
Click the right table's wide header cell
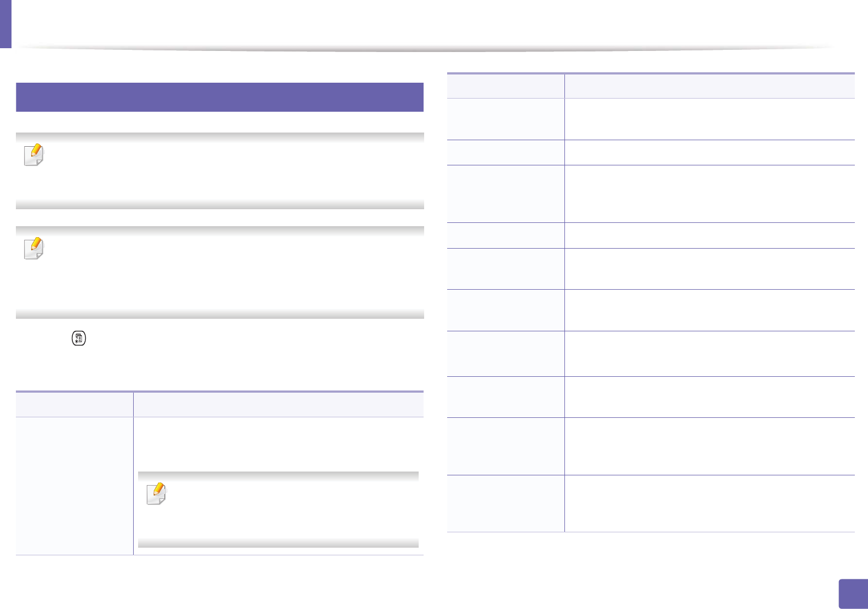coord(709,86)
